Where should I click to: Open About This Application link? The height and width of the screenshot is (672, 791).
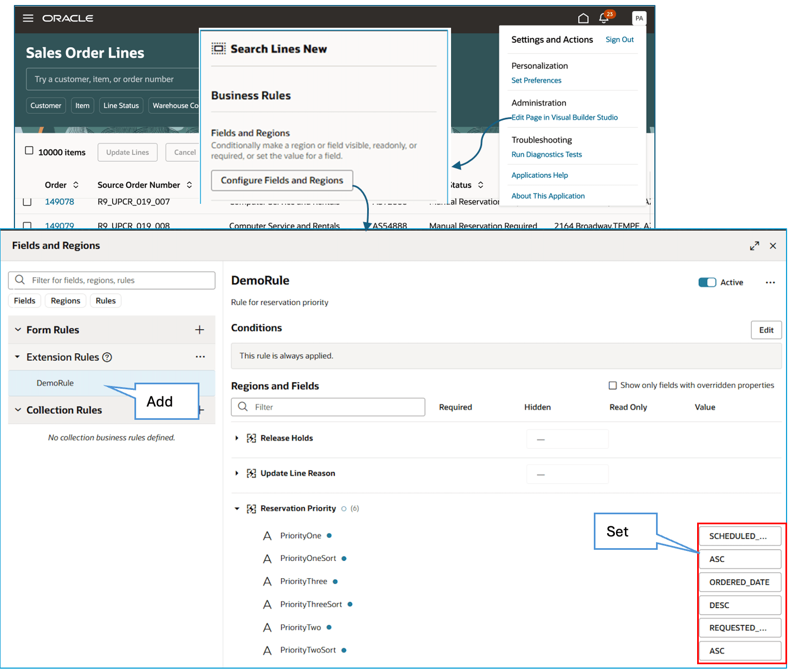point(548,195)
